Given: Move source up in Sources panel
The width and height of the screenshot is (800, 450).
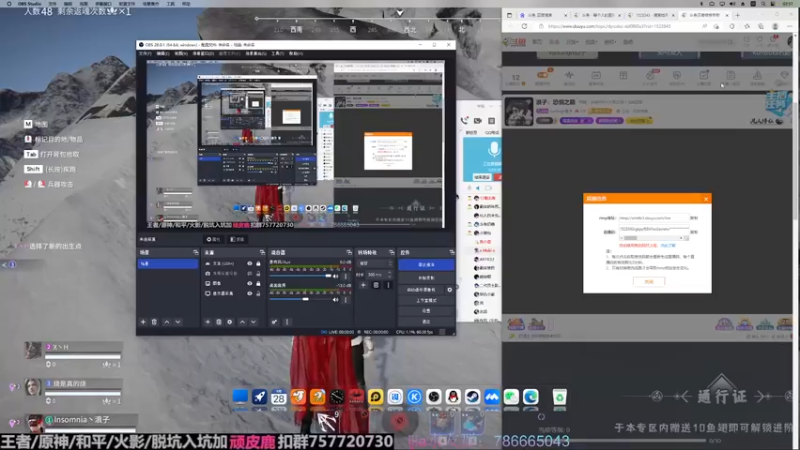Looking at the screenshot, I should (242, 322).
